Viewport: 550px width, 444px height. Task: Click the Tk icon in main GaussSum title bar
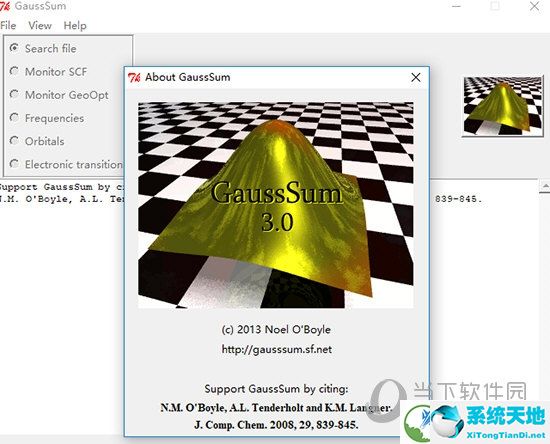point(5,6)
